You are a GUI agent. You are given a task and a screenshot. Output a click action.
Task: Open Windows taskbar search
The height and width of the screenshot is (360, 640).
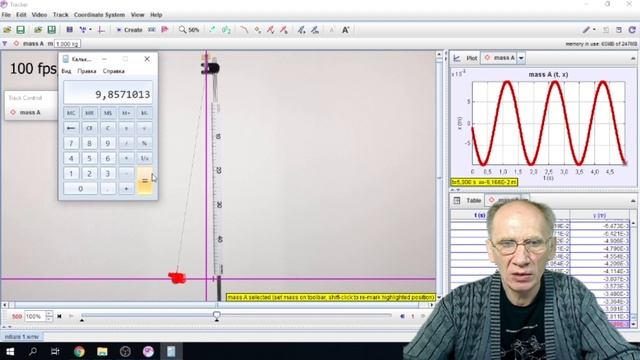(33, 351)
